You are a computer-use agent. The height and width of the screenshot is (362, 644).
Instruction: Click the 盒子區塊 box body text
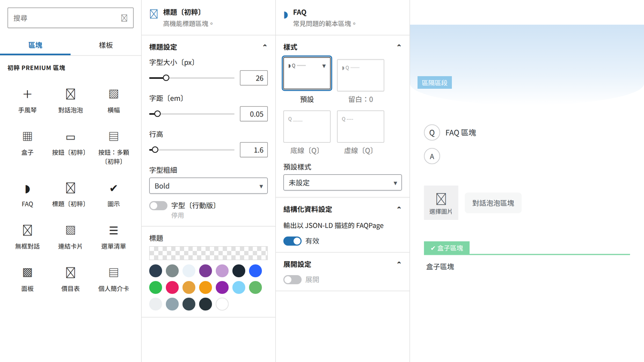coord(440,267)
